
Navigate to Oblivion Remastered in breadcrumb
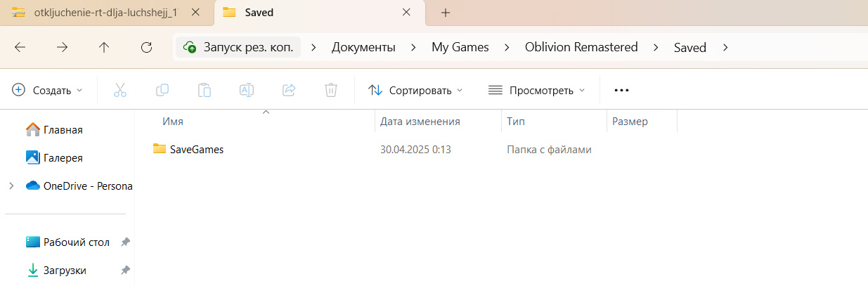click(581, 48)
